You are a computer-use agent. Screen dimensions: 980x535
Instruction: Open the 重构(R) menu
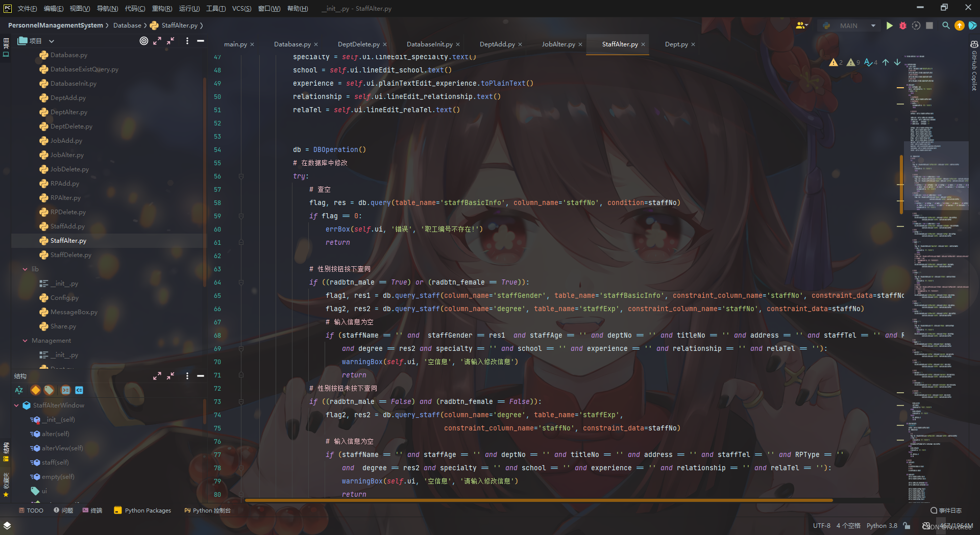pyautogui.click(x=162, y=9)
